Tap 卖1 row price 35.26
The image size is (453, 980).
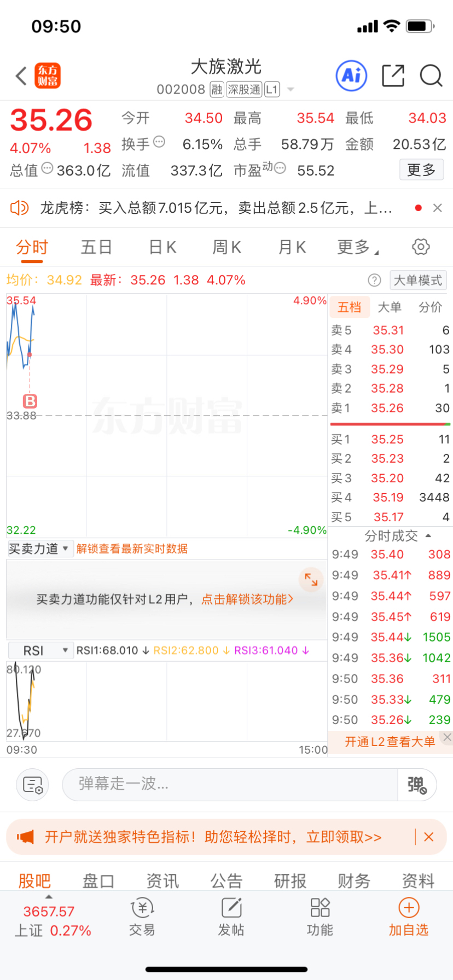tap(387, 408)
